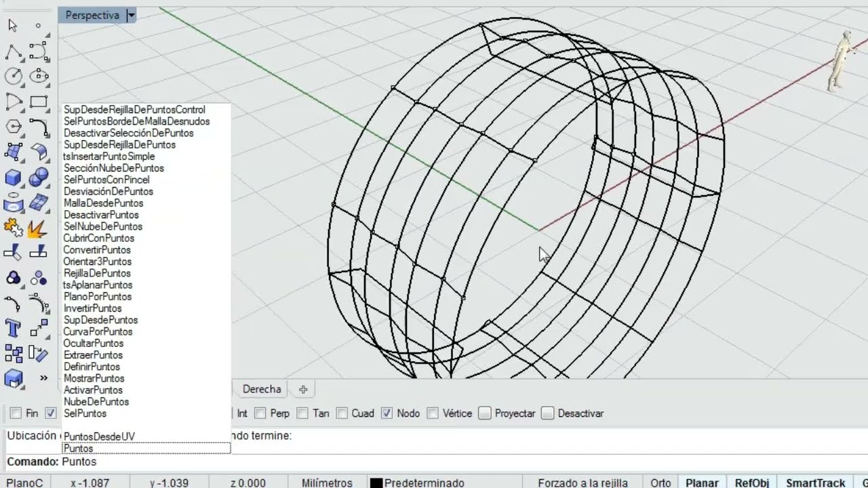Choose the Ungroup objects tool
Image resolution: width=868 pixels, height=488 pixels.
coord(39,278)
